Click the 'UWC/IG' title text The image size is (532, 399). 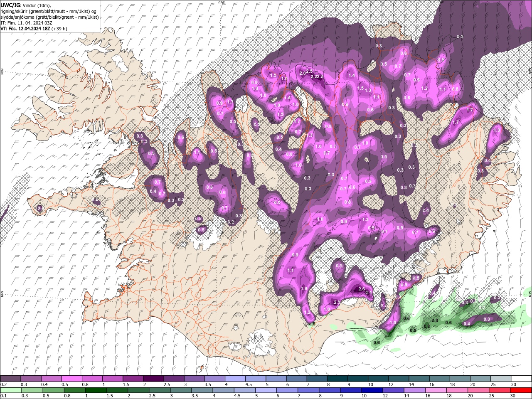10,5
